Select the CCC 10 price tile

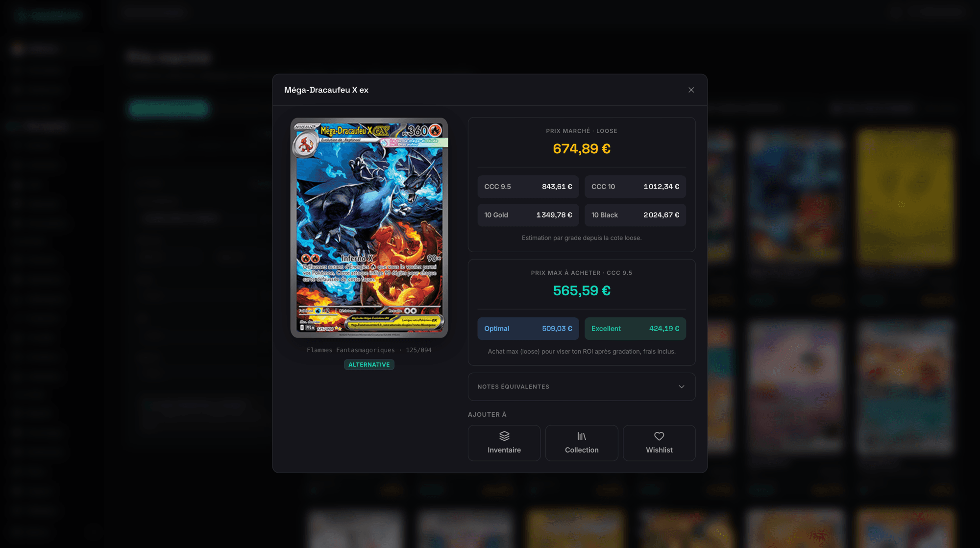pos(635,187)
